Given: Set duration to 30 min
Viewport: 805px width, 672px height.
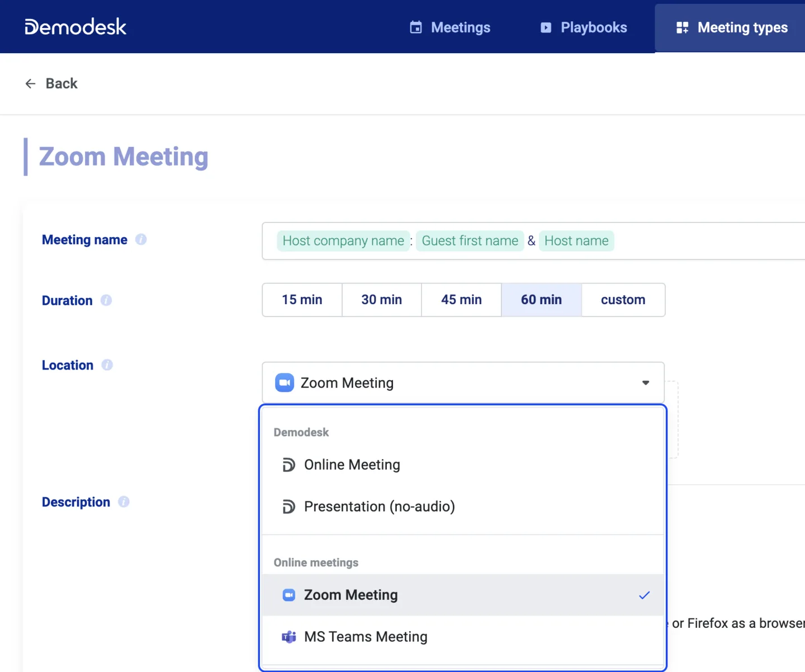Looking at the screenshot, I should click(382, 300).
